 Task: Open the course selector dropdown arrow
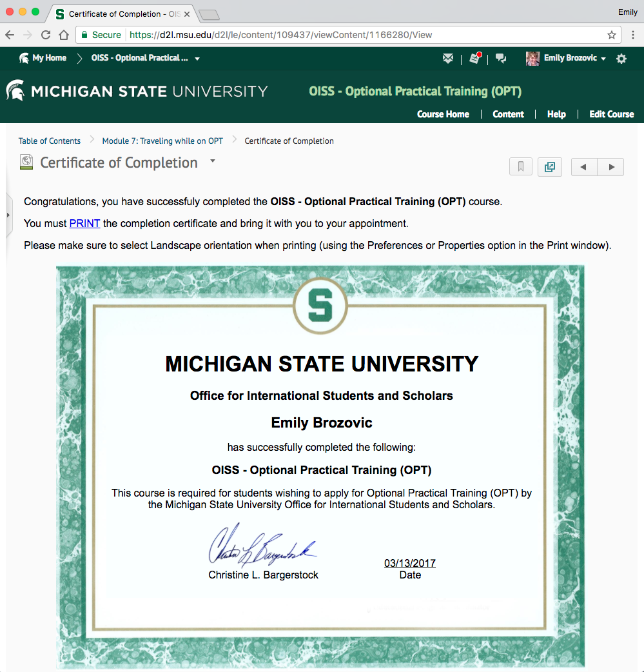pyautogui.click(x=197, y=59)
